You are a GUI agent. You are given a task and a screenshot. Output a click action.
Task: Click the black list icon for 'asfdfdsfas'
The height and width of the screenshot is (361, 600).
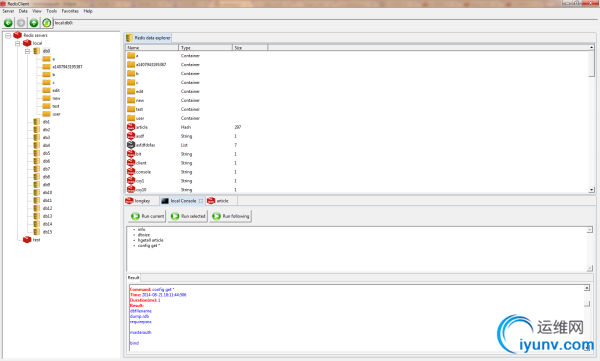(x=131, y=145)
